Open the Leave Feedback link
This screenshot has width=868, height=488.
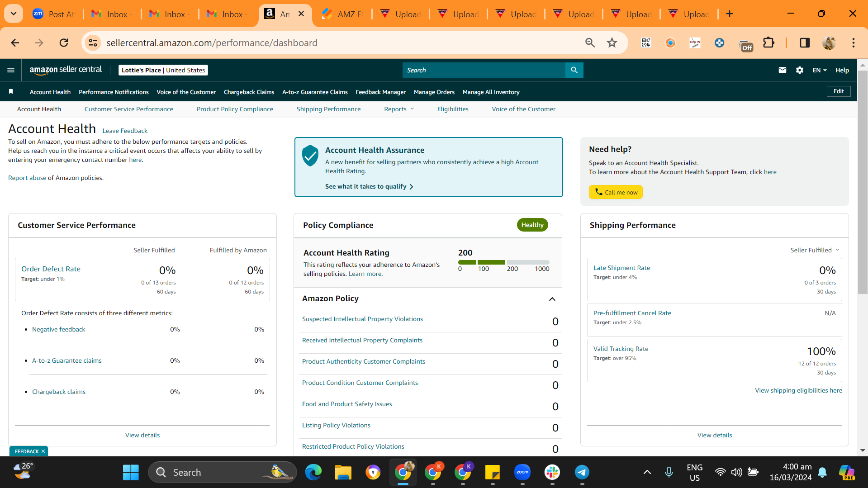pyautogui.click(x=125, y=131)
